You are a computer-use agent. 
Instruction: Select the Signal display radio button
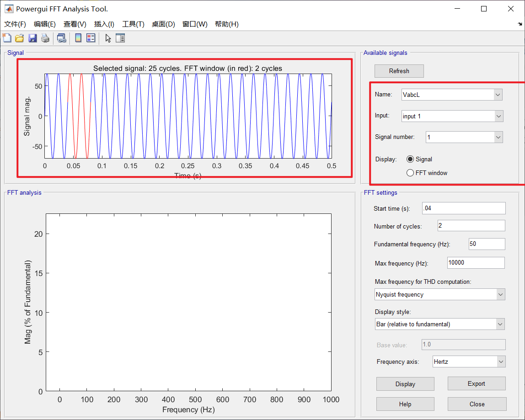pos(410,159)
